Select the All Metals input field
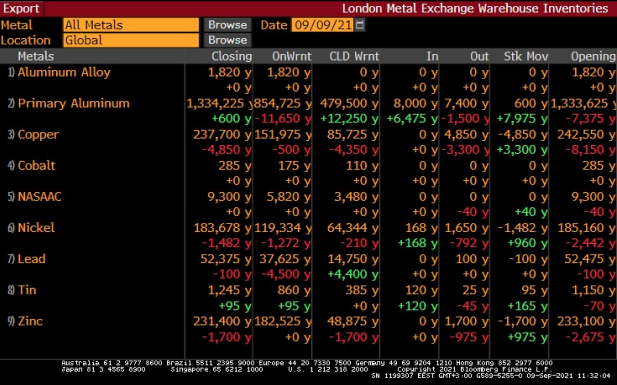The width and height of the screenshot is (617, 385). pos(131,25)
